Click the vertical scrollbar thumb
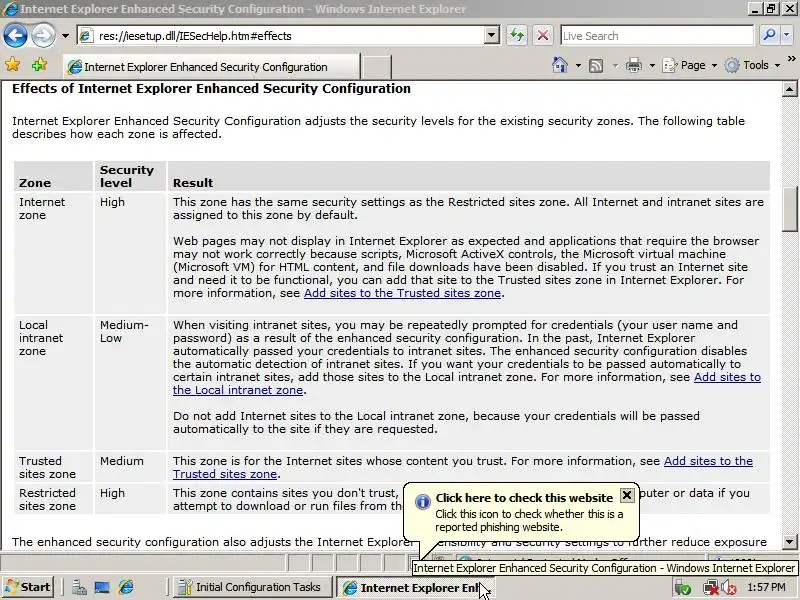 789,209
